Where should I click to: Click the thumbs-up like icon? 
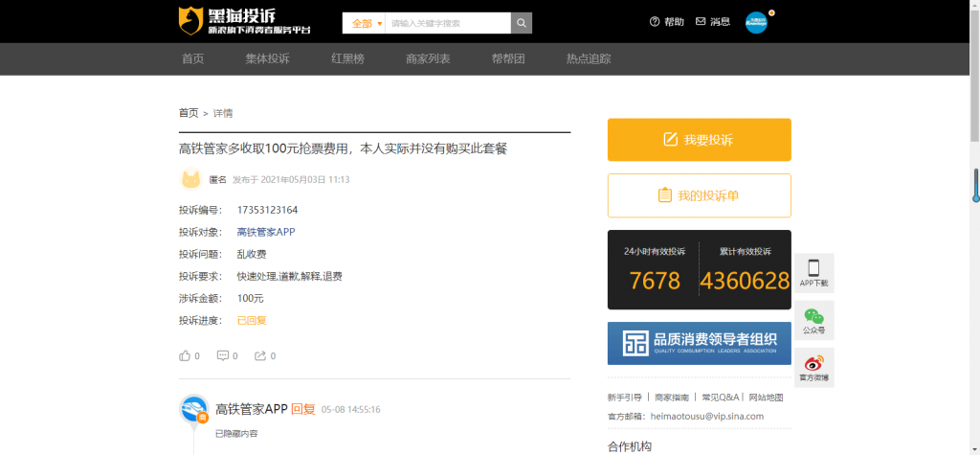tap(185, 355)
